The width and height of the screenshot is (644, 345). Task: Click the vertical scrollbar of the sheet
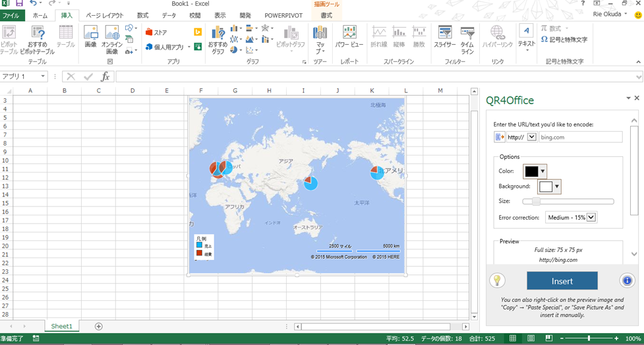[x=474, y=204]
